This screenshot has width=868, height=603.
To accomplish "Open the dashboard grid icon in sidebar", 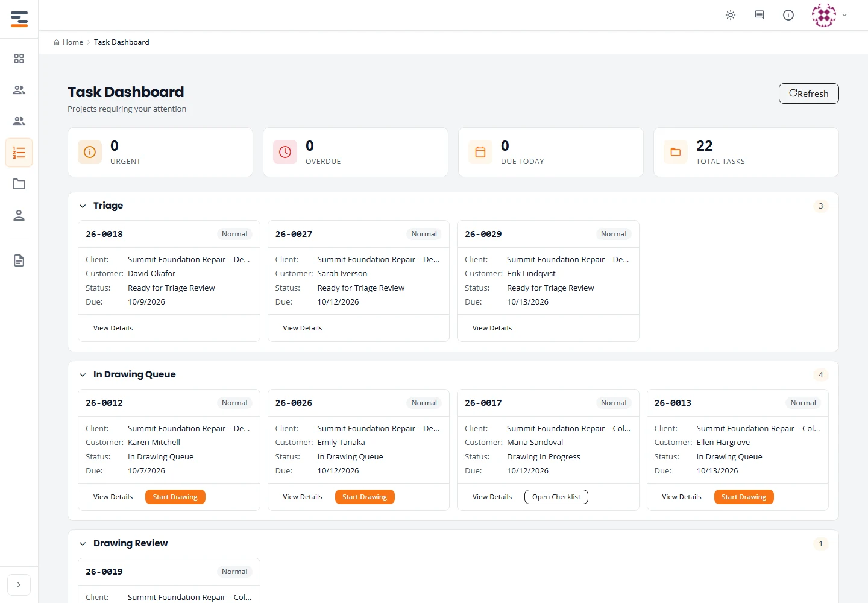I will pos(19,58).
